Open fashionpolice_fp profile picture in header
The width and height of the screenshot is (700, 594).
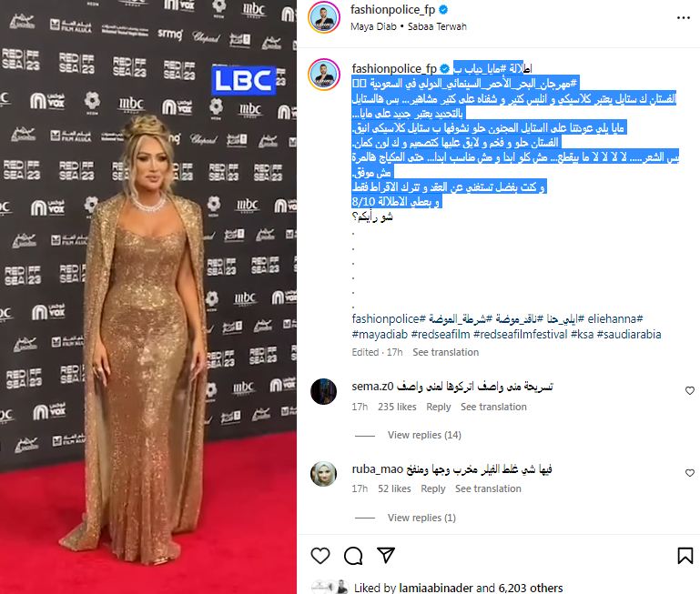pos(324,18)
